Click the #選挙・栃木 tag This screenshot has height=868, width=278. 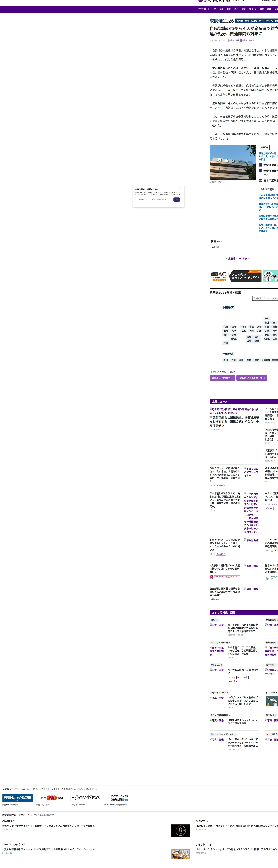[x=234, y=41]
